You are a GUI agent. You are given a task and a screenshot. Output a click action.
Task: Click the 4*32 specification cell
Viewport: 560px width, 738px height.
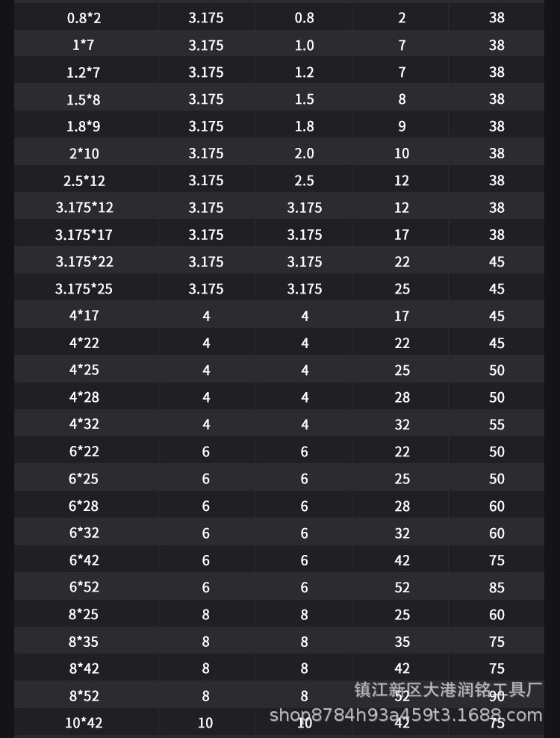click(x=84, y=424)
